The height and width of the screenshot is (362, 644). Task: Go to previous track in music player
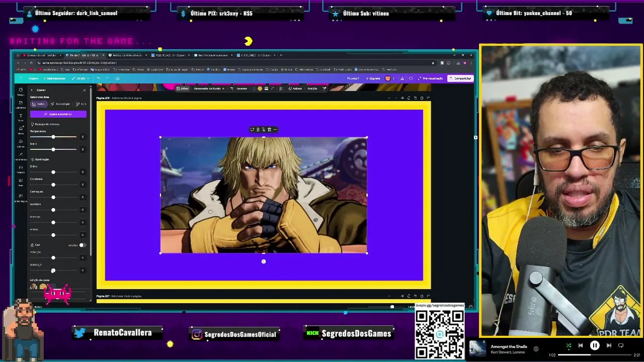click(x=581, y=345)
